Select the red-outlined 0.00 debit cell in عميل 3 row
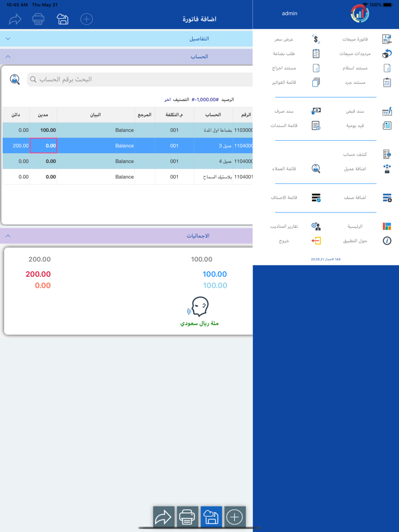This screenshot has width=399, height=532. 43,146
